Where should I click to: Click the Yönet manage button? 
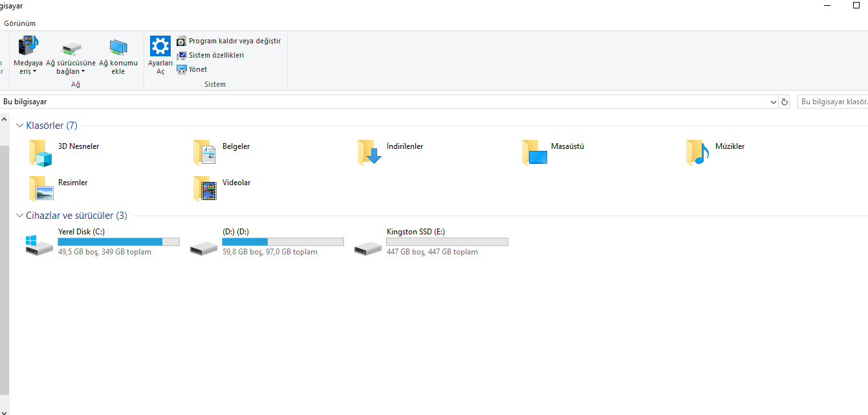pyautogui.click(x=191, y=69)
